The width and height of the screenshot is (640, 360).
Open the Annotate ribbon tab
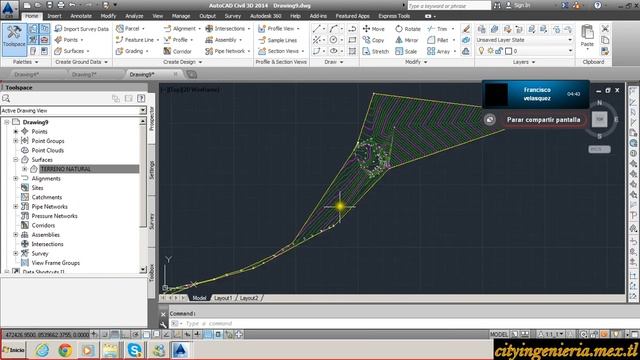pyautogui.click(x=81, y=16)
